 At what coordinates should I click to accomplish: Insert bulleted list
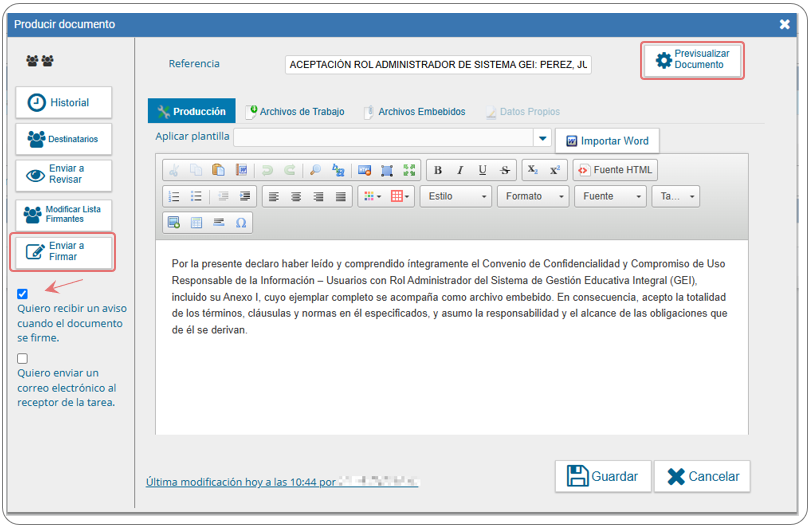click(196, 197)
